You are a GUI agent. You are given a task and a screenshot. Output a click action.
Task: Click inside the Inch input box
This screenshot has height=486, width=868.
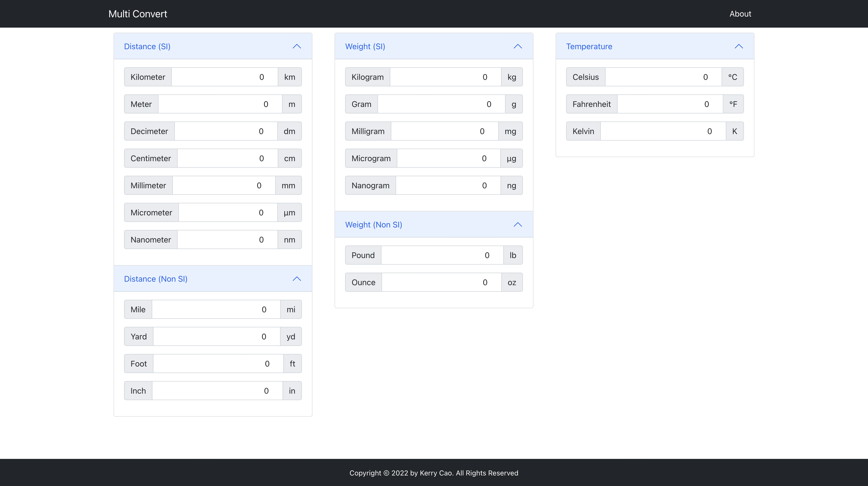(x=217, y=390)
